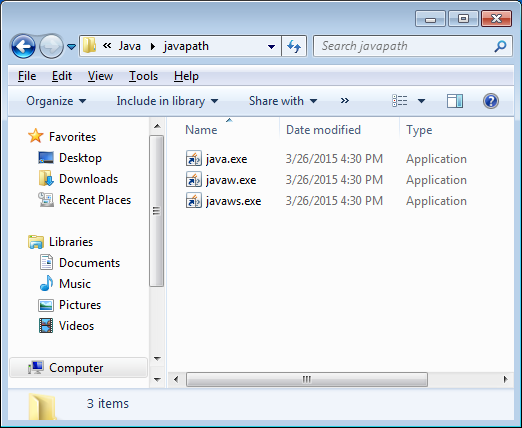The image size is (522, 428).
Task: Show more toolbar commands chevron
Action: coord(345,101)
